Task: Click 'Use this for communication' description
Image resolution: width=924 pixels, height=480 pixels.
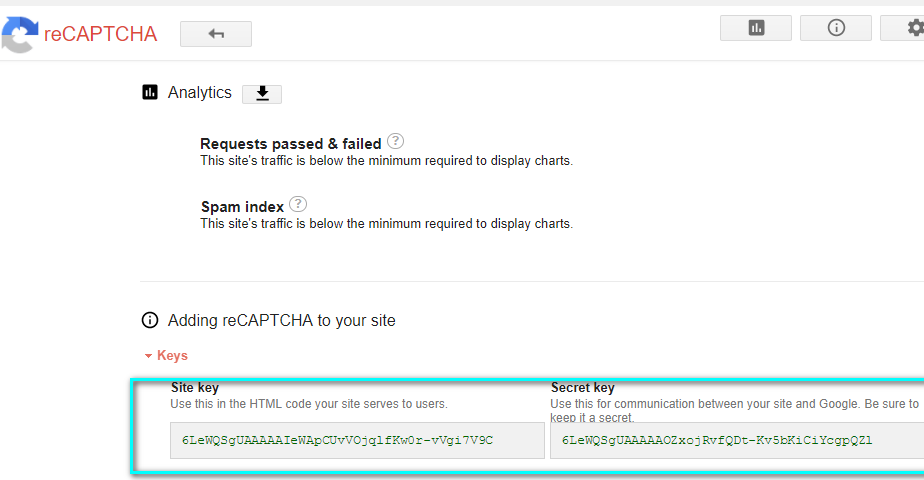Action: pos(734,411)
